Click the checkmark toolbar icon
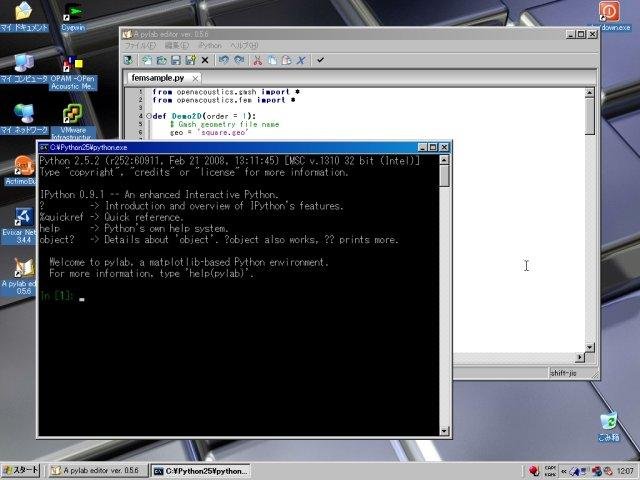 click(320, 60)
